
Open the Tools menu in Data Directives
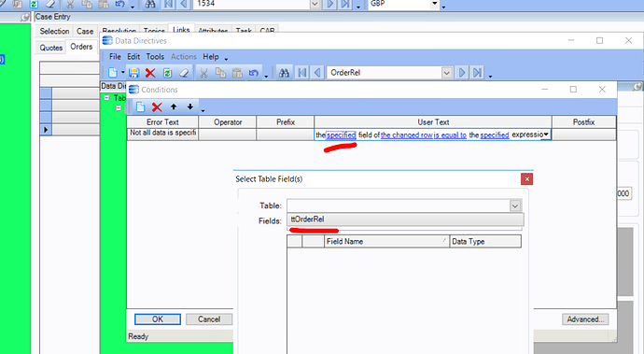pos(155,57)
